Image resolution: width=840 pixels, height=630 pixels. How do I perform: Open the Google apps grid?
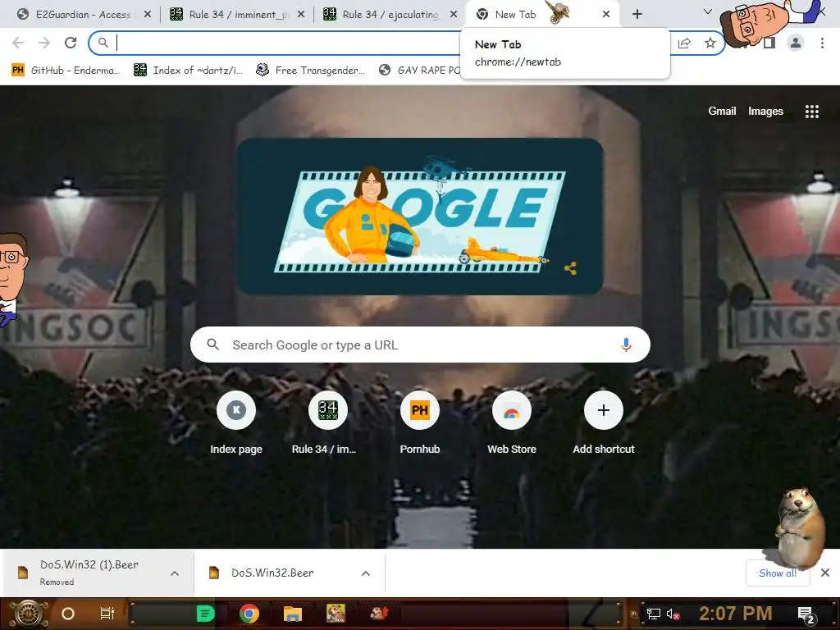pyautogui.click(x=811, y=112)
